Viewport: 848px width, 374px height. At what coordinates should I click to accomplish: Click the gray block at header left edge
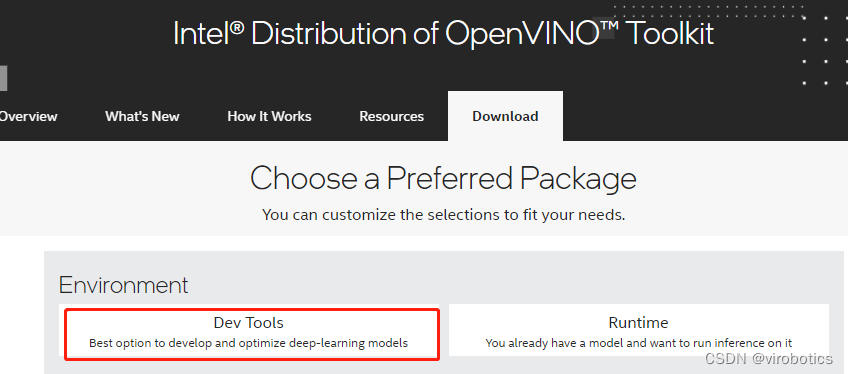point(3,78)
